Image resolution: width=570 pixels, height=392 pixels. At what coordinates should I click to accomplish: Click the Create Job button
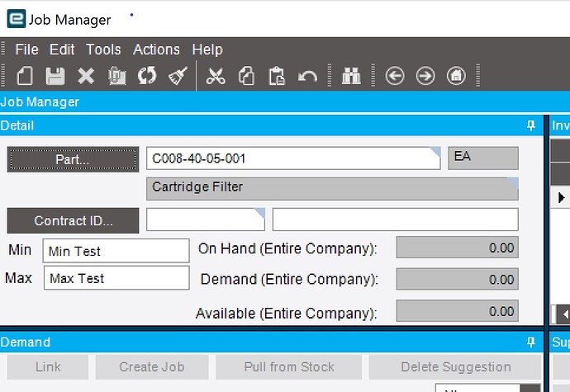152,367
